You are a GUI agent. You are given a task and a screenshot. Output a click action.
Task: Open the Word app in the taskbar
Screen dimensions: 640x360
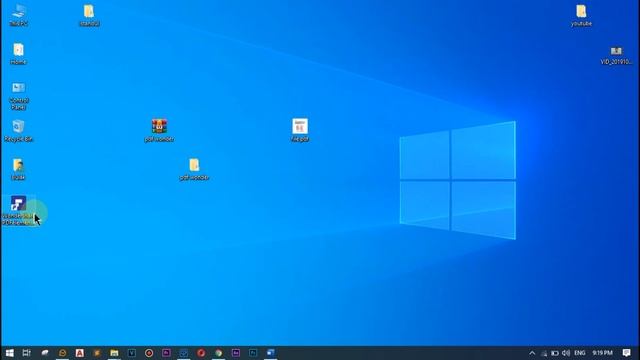pyautogui.click(x=270, y=353)
